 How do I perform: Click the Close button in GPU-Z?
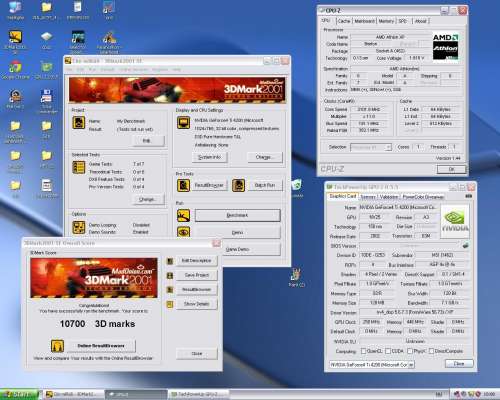point(459,364)
